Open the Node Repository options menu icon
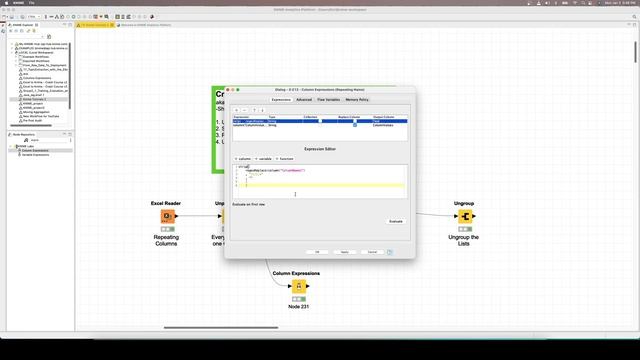The image size is (640, 360). tap(70, 140)
